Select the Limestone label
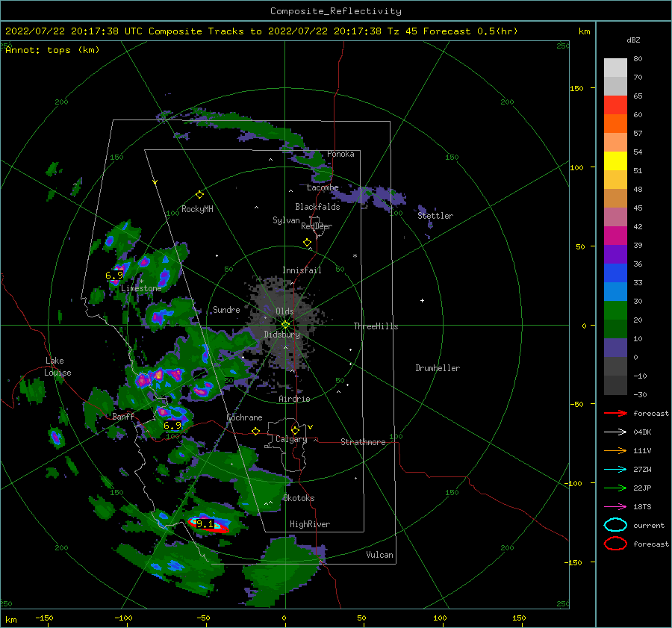 point(141,288)
